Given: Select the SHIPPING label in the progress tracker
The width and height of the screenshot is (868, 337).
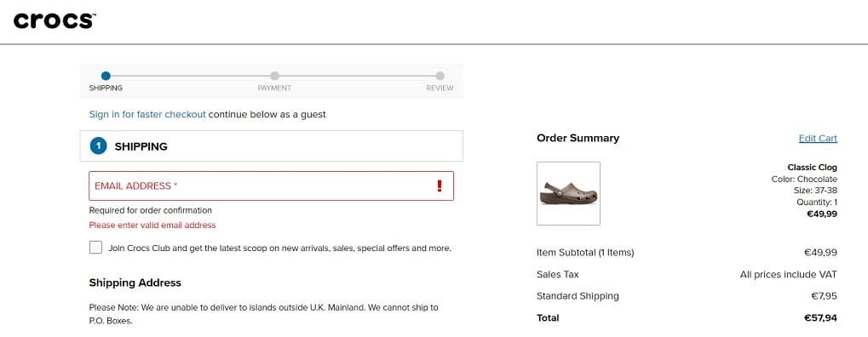Looking at the screenshot, I should [x=106, y=88].
